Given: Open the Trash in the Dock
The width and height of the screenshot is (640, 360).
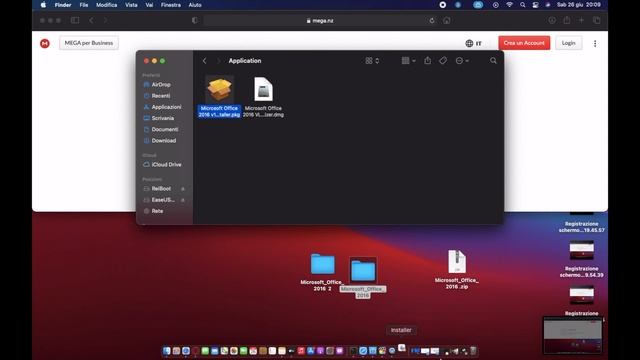Looking at the screenshot, I should click(x=473, y=351).
